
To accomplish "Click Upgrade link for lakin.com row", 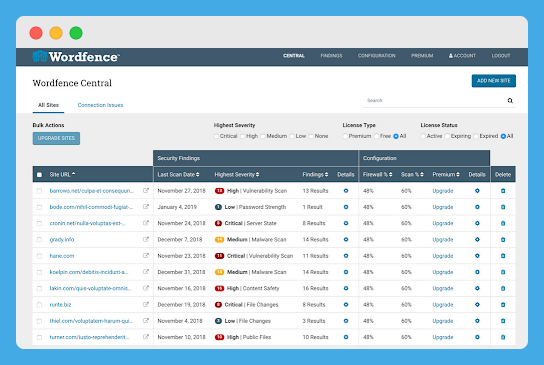I will click(x=443, y=288).
